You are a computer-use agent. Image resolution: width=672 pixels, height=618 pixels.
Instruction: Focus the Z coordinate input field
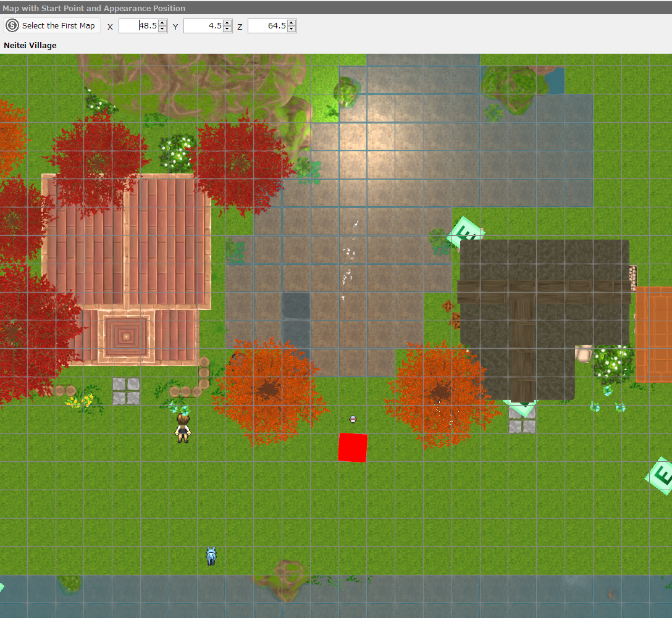pyautogui.click(x=267, y=26)
